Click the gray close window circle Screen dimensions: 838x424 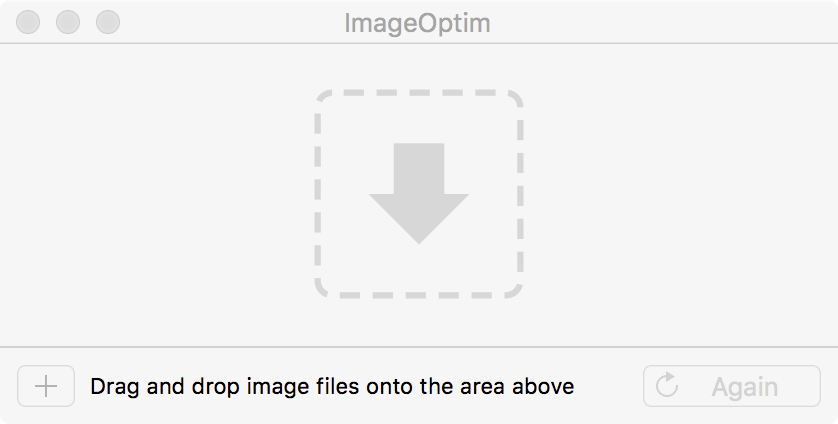click(x=28, y=22)
